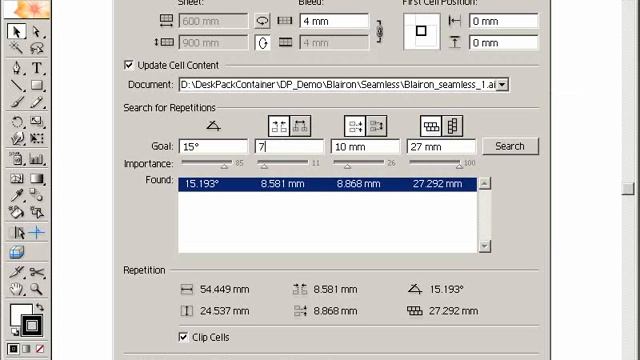The image size is (640, 360).
Task: Select the Pen tool
Action: tap(17, 68)
